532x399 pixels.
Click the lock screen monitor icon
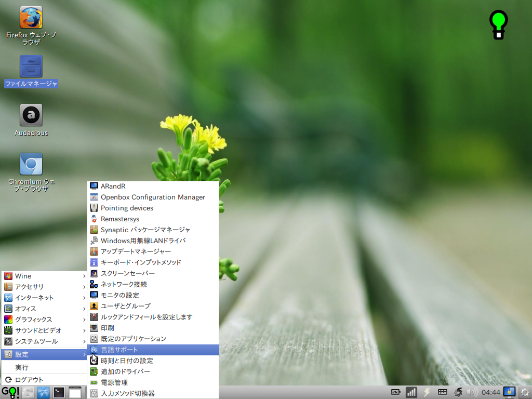coord(509,393)
